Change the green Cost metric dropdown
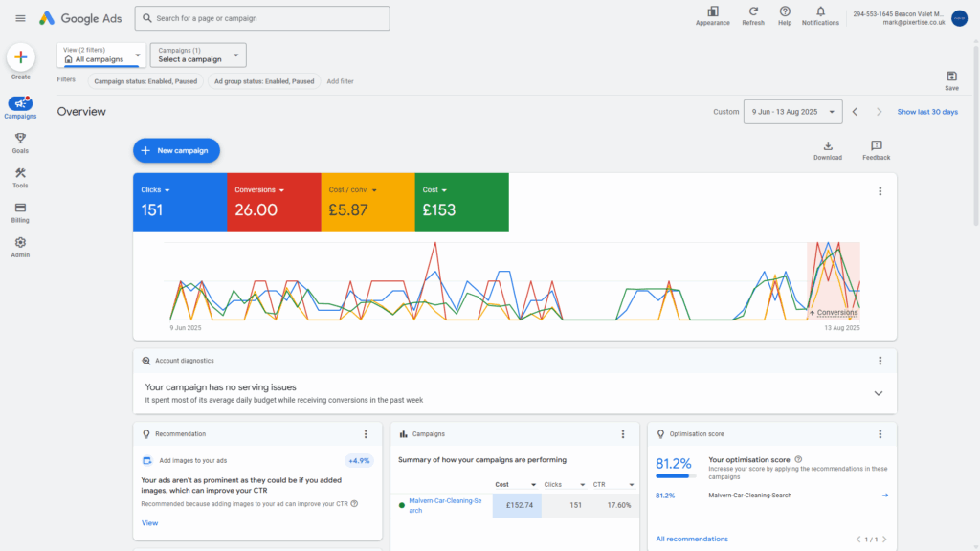 pos(434,190)
